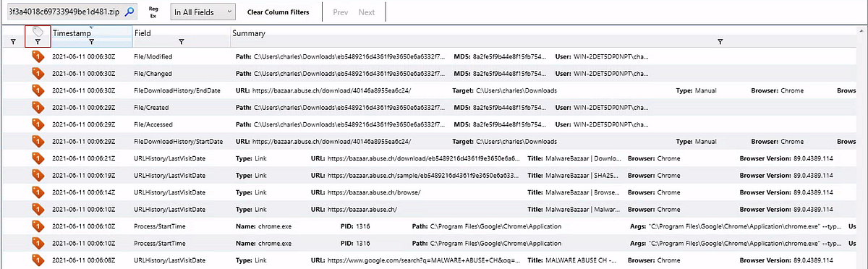Click MD5 value in File/Changed row
This screenshot has width=868, height=269.
pos(509,73)
